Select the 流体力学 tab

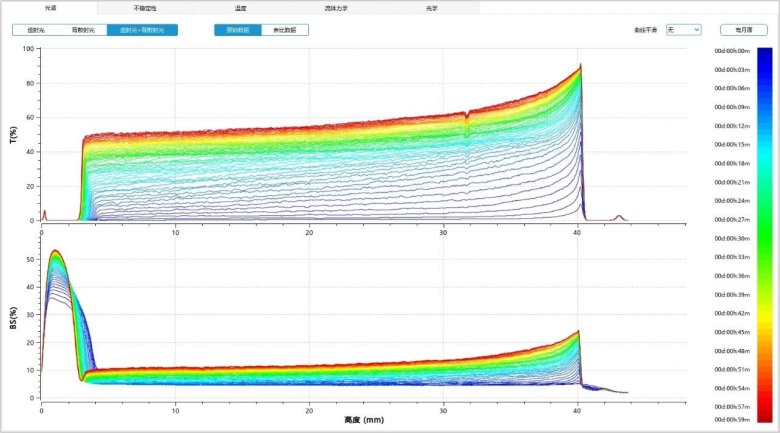point(336,7)
